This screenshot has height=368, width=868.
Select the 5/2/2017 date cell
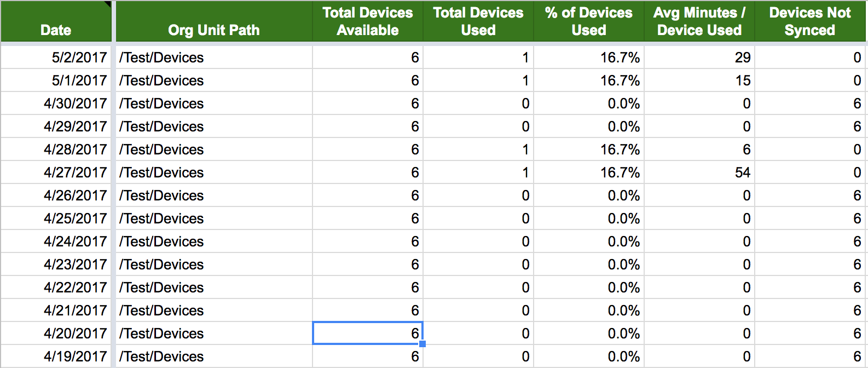click(x=56, y=58)
